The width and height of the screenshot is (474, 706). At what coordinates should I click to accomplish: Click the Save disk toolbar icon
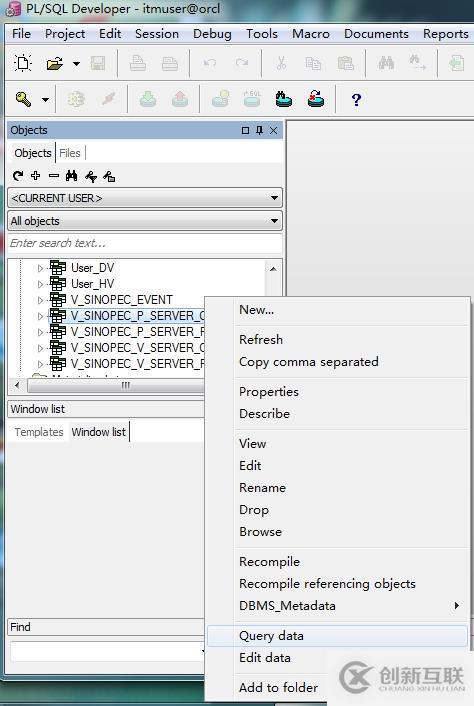click(x=98, y=63)
